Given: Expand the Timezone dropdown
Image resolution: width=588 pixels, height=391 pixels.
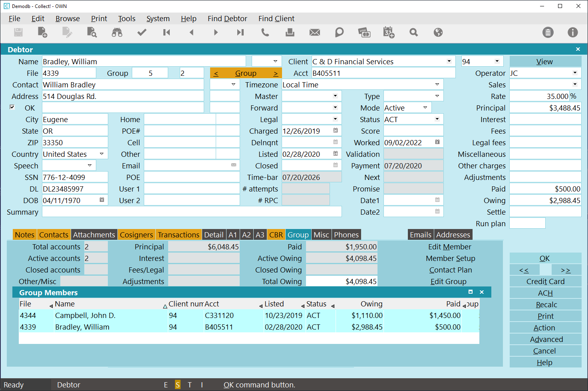Looking at the screenshot, I should (437, 84).
